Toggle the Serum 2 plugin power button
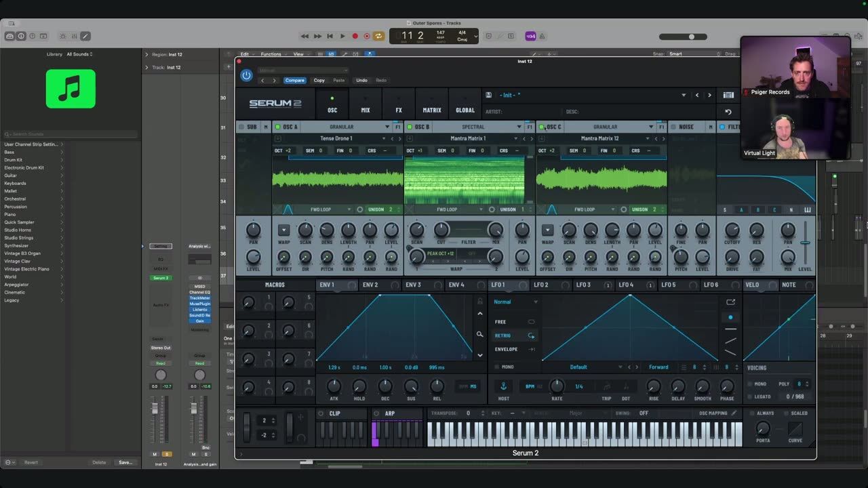The height and width of the screenshot is (488, 868). (x=246, y=75)
